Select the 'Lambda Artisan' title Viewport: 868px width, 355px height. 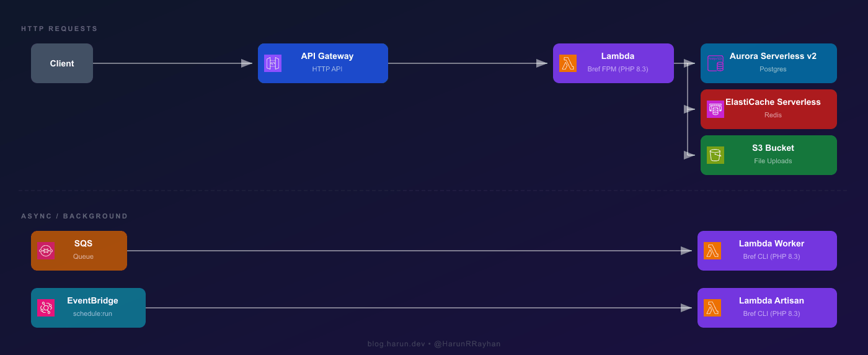pyautogui.click(x=771, y=300)
